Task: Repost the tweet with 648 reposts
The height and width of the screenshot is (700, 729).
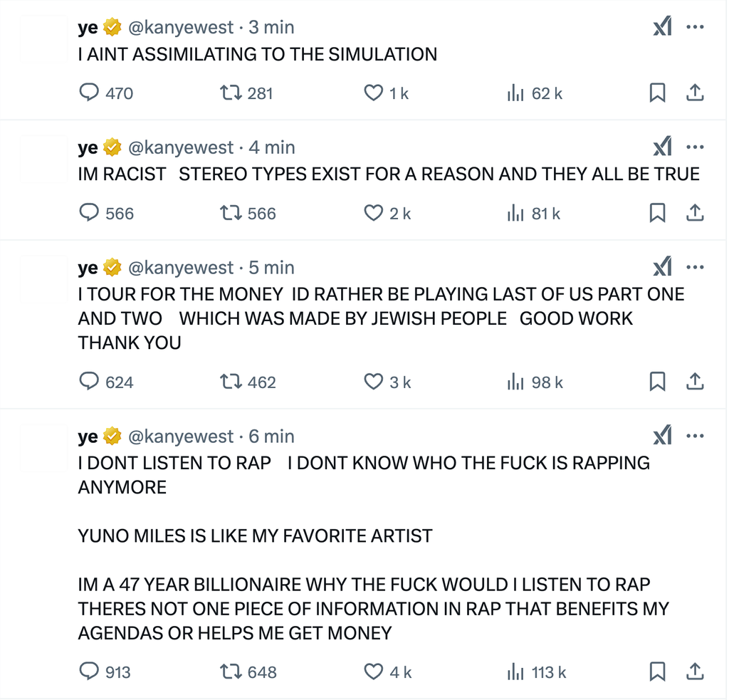Action: click(231, 672)
